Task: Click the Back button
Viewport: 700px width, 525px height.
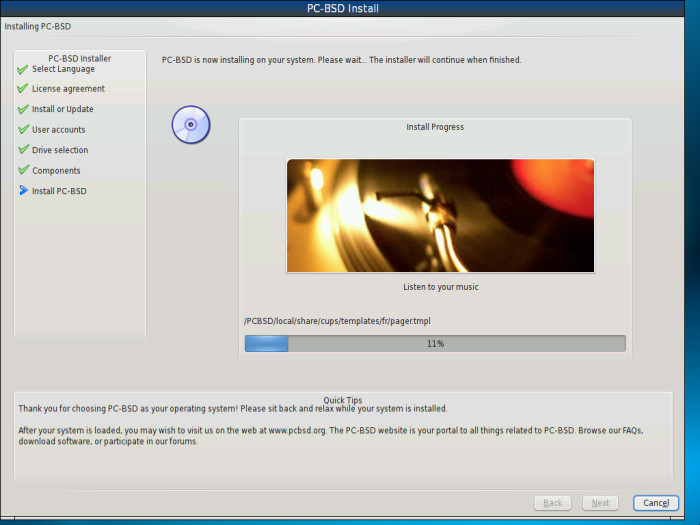Action: tap(553, 503)
